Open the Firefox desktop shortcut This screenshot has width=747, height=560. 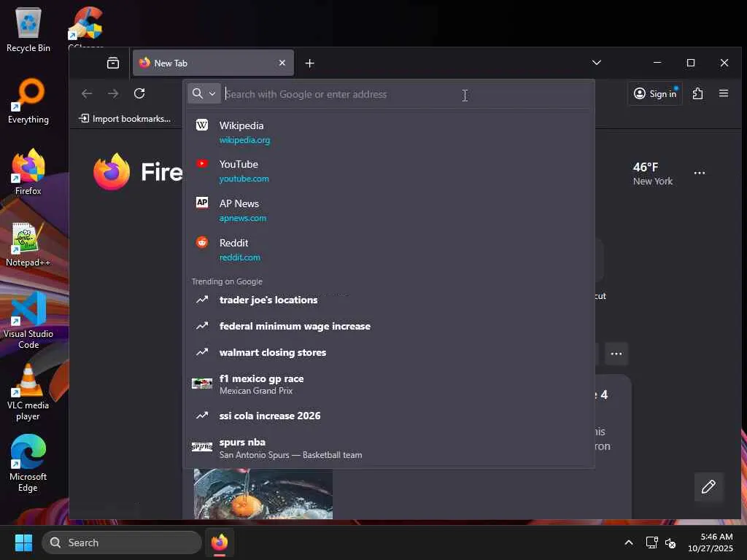point(28,172)
